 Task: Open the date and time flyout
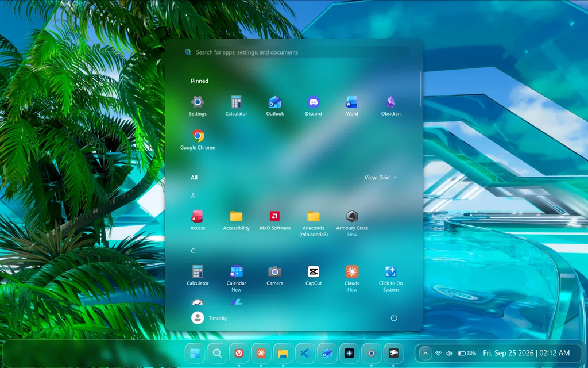pos(526,354)
